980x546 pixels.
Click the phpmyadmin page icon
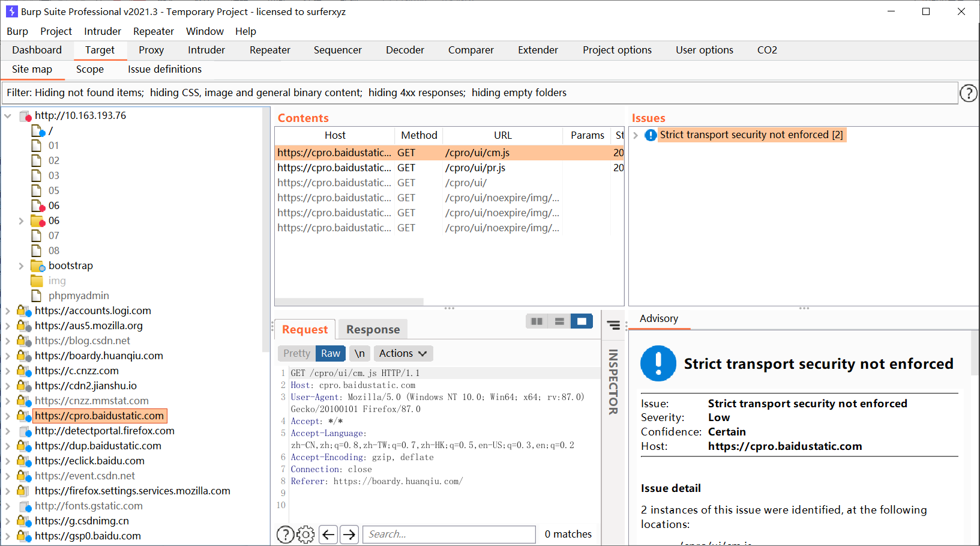[x=37, y=296]
